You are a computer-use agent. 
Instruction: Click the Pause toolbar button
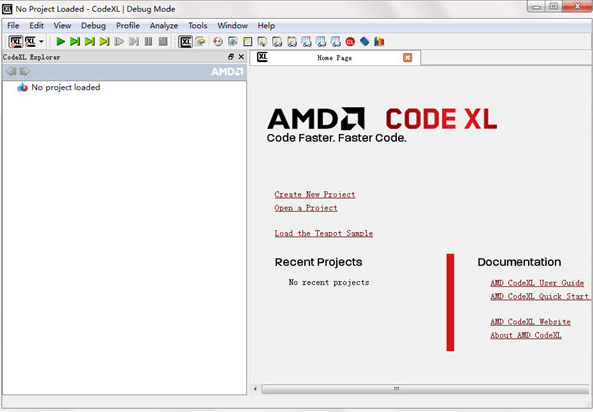pos(148,42)
